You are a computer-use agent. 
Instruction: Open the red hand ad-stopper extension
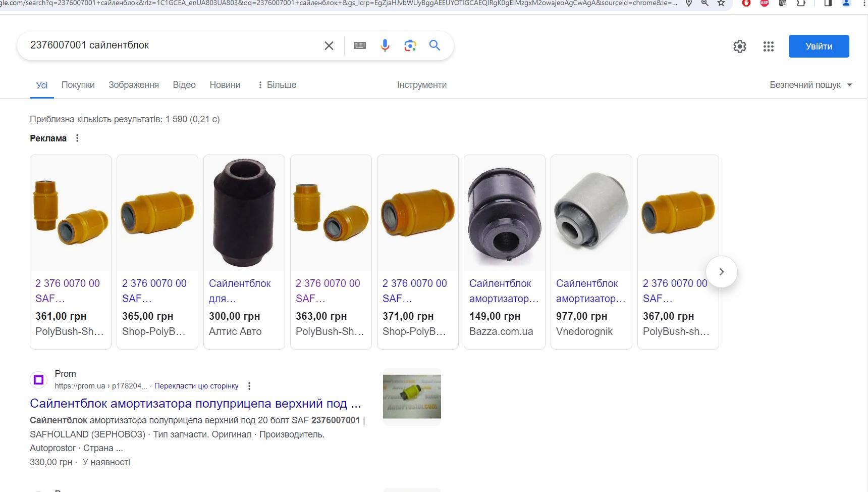pos(746,4)
